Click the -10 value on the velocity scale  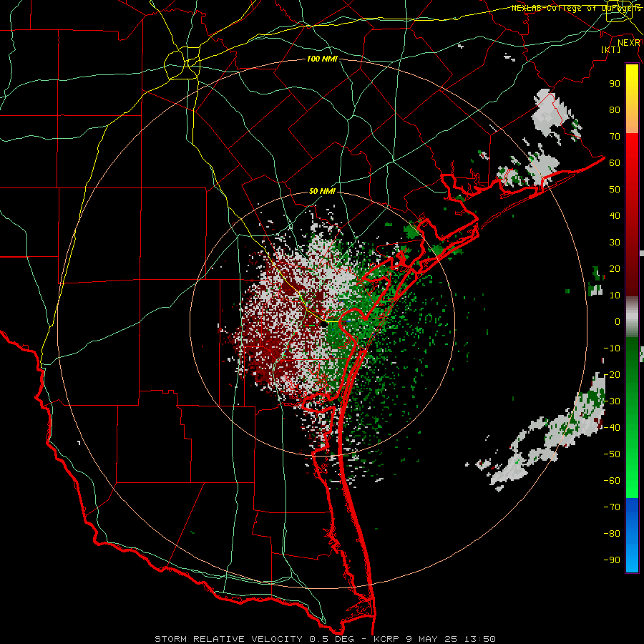click(x=612, y=348)
